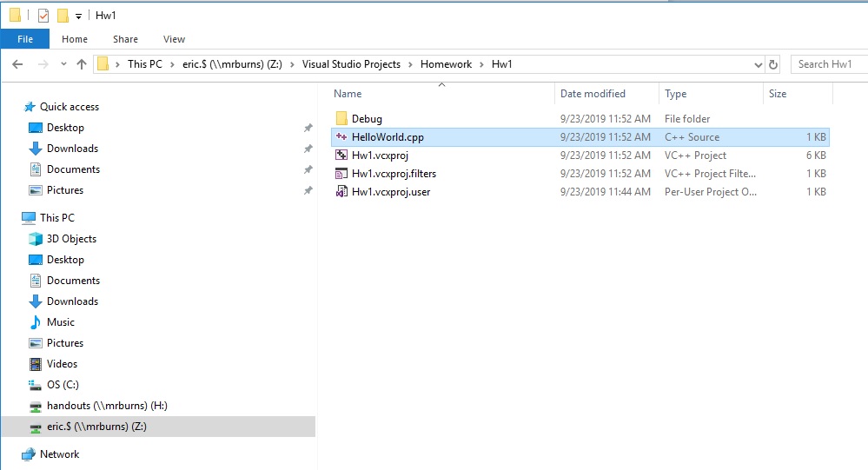Screen dimensions: 868x470
Task: Select the Debug folder icon
Action: click(341, 118)
